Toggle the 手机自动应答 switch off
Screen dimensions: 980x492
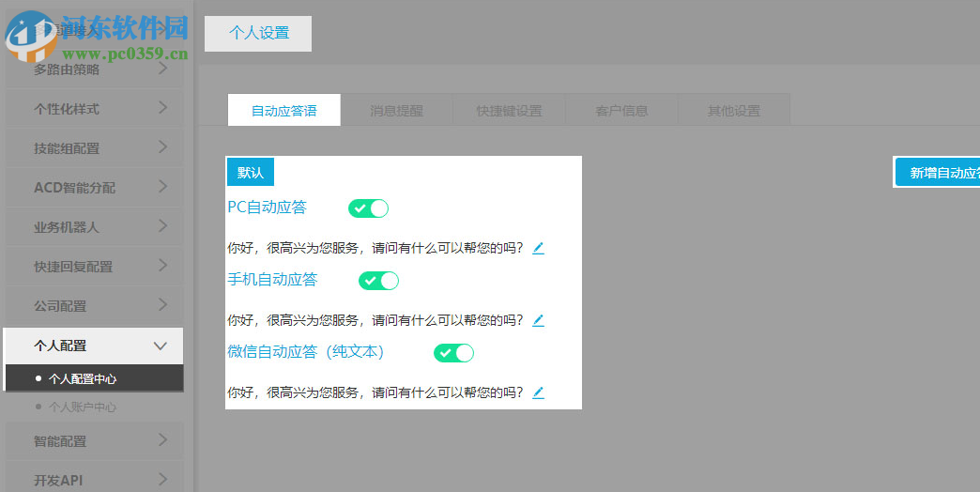point(378,281)
